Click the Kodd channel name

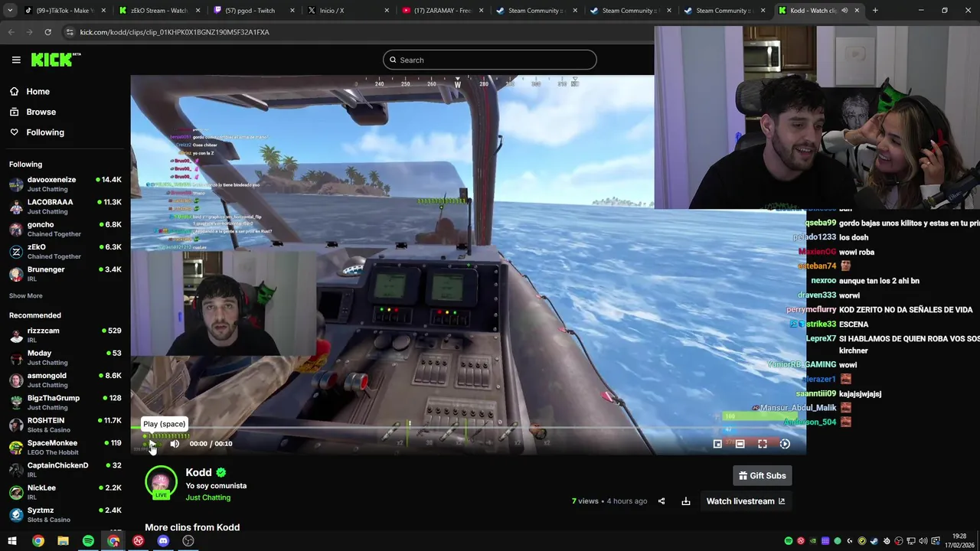pyautogui.click(x=198, y=472)
